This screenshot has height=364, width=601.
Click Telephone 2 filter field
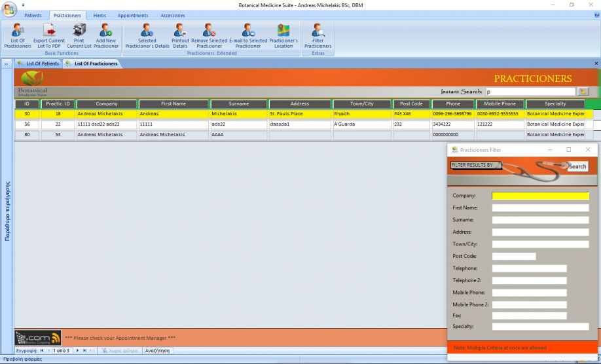(x=530, y=280)
